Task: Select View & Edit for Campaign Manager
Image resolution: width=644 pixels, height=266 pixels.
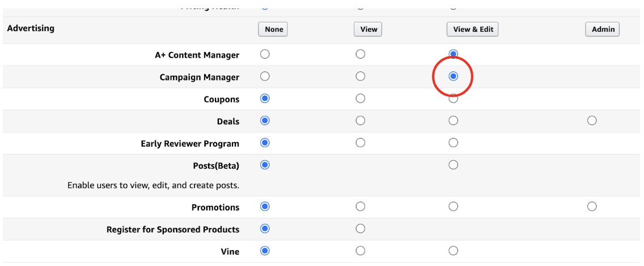Action: click(453, 76)
